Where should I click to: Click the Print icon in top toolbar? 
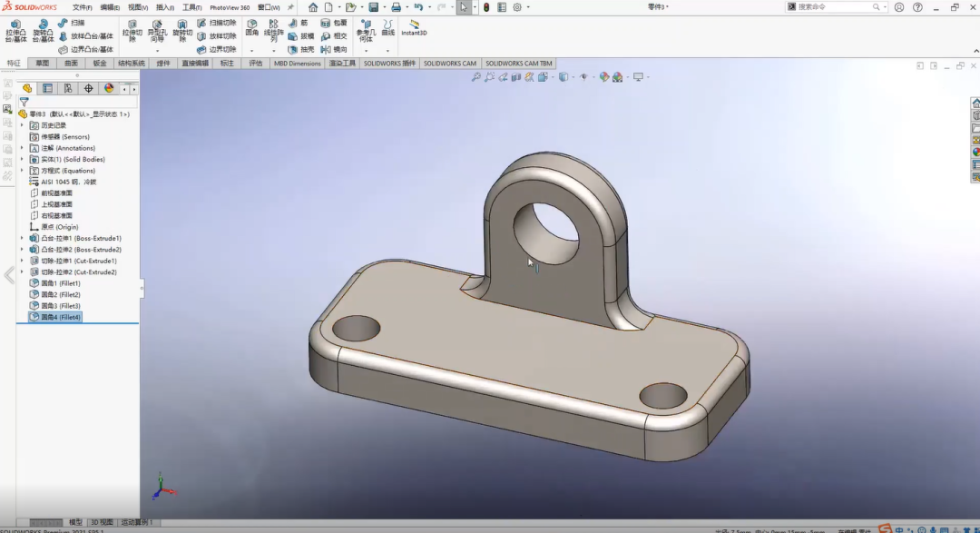pos(396,7)
